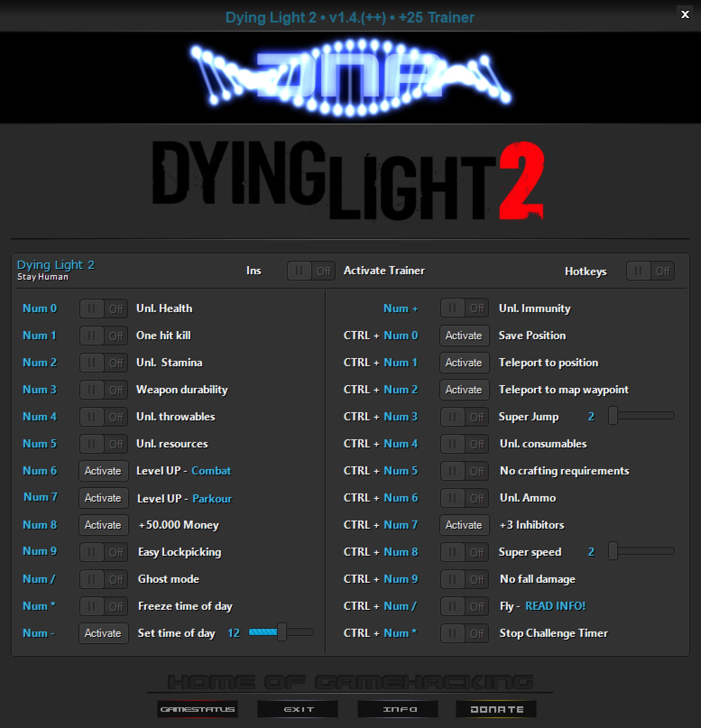Activate +50.000 Money

[x=104, y=525]
